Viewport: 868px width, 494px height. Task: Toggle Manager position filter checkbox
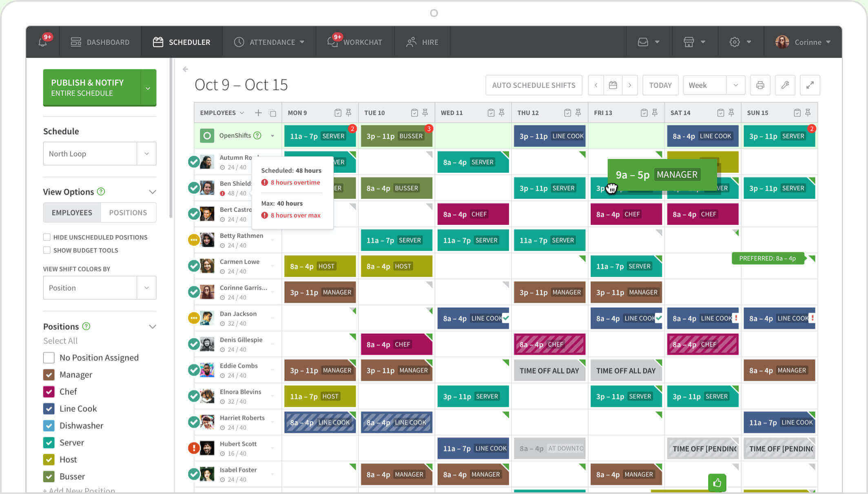click(49, 374)
